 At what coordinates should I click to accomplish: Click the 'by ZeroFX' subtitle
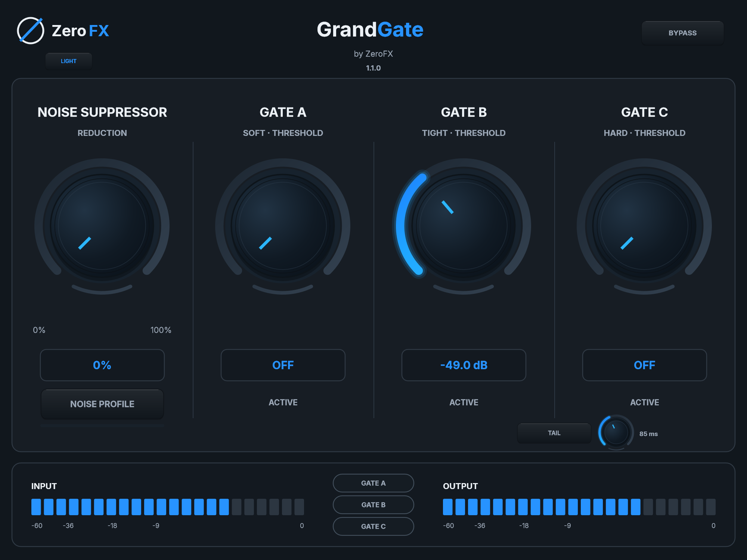pyautogui.click(x=373, y=54)
